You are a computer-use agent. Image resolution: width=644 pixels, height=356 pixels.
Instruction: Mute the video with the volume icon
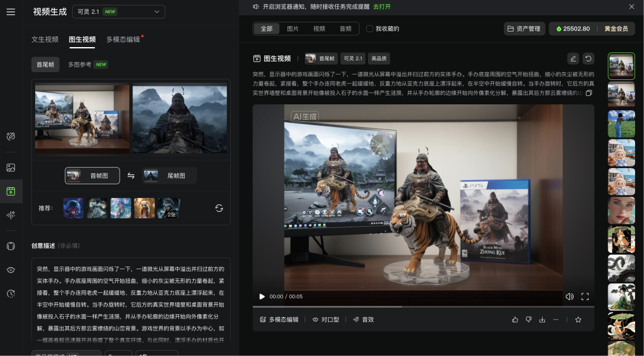click(569, 296)
